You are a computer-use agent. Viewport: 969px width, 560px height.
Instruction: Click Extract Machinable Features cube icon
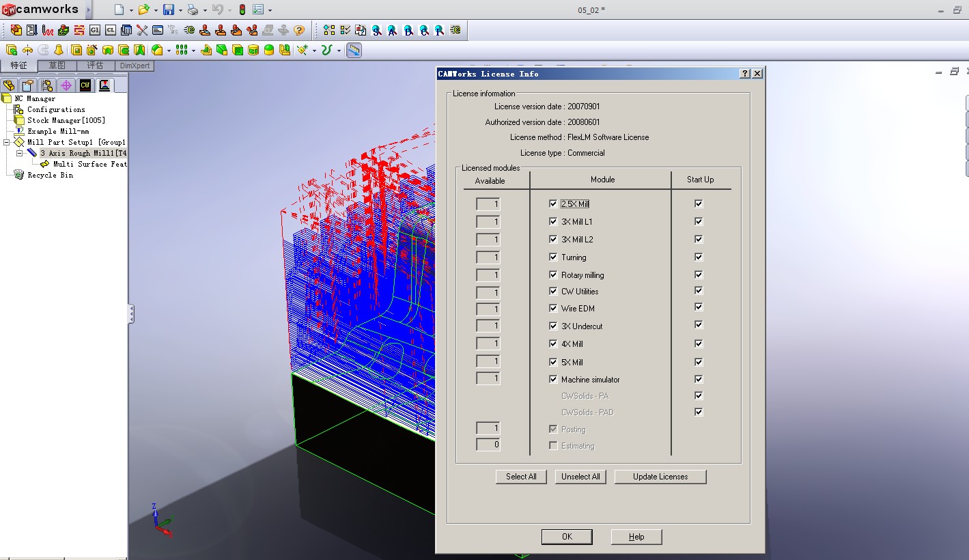(x=16, y=30)
